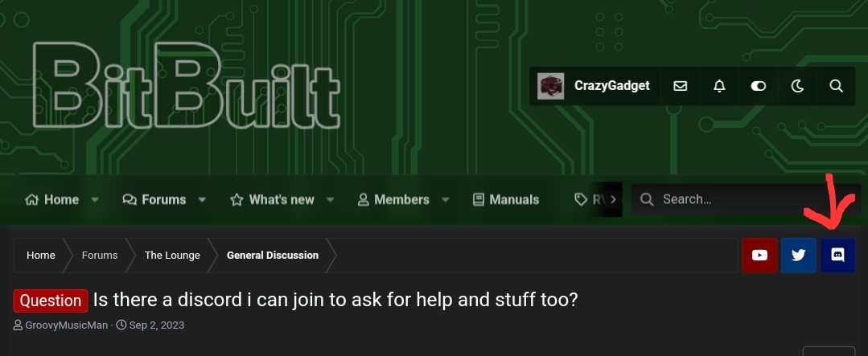Viewport: 868px width, 356px height.
Task: Open the inbox envelope icon
Action: click(681, 86)
